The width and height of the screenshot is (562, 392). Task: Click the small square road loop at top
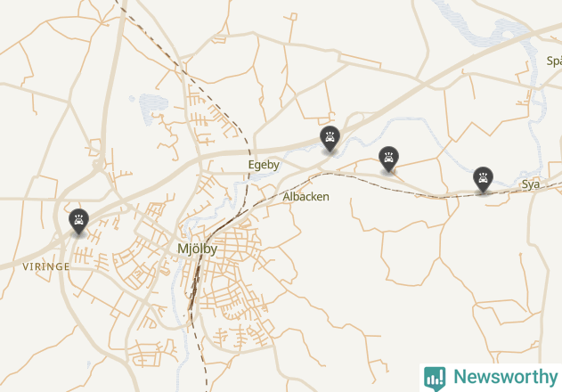coord(294,17)
